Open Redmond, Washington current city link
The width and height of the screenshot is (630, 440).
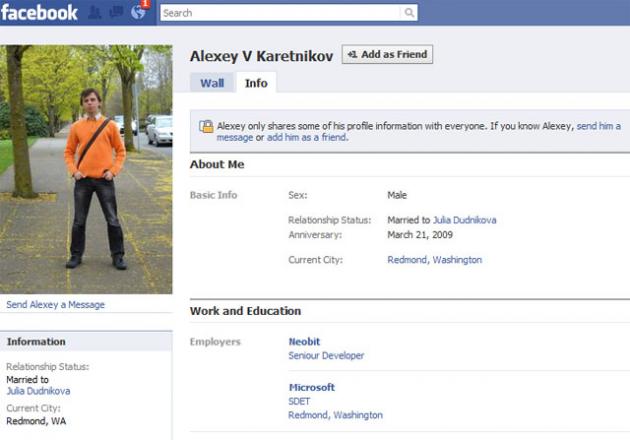[x=435, y=260]
